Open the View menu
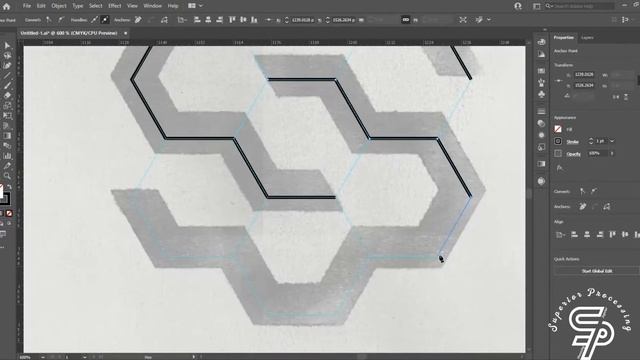 tap(132, 6)
